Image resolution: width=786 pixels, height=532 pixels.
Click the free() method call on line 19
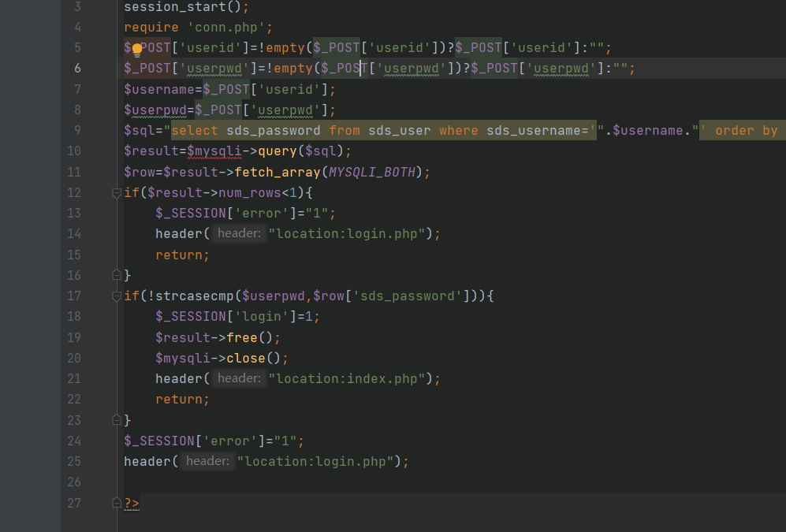pyautogui.click(x=249, y=337)
